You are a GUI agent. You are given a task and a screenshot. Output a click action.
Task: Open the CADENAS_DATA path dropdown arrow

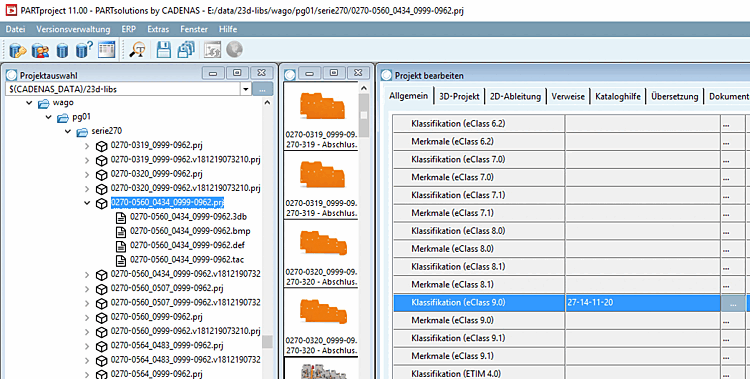245,89
